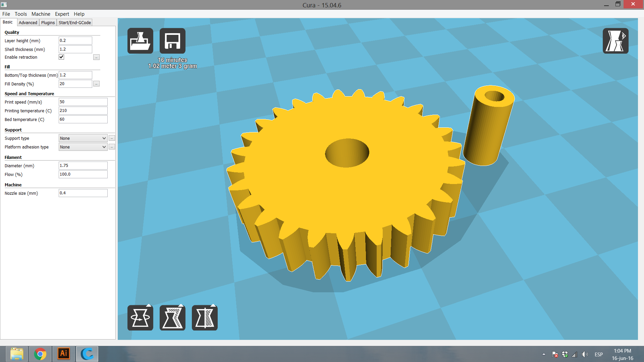The height and width of the screenshot is (362, 644).
Task: Click the '1.02 meter 3 gram' material estimate
Action: 172,66
